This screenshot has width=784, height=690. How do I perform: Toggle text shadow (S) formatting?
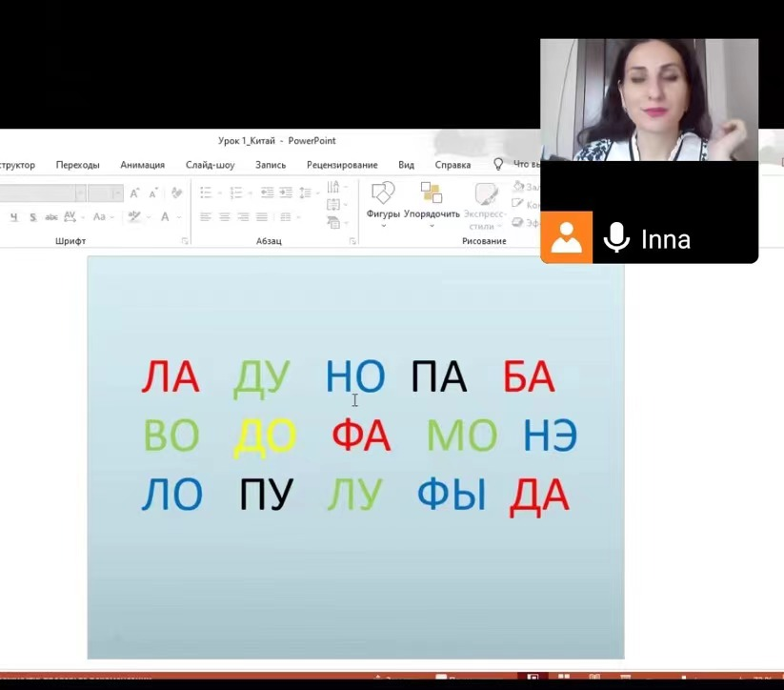pyautogui.click(x=32, y=217)
